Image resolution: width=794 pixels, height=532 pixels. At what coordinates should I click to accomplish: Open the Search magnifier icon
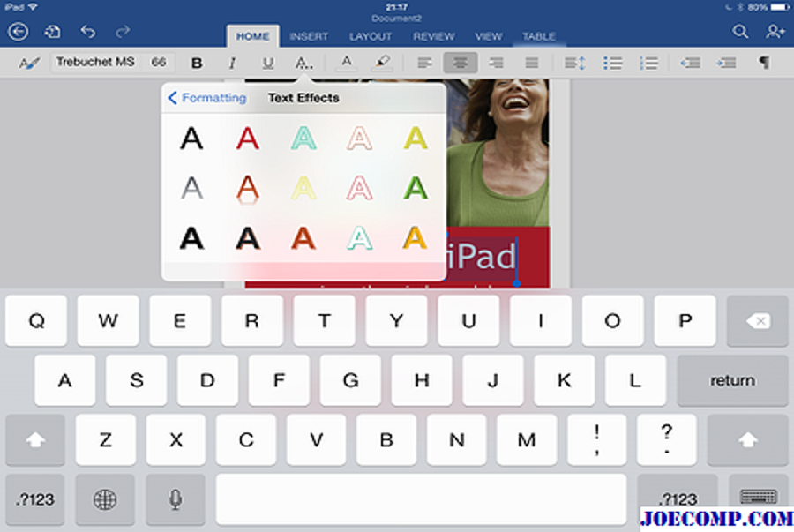(x=740, y=33)
